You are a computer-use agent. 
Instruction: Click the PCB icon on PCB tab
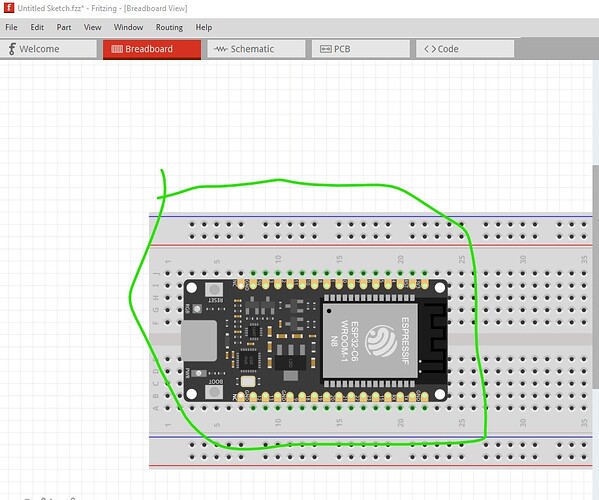click(x=325, y=49)
